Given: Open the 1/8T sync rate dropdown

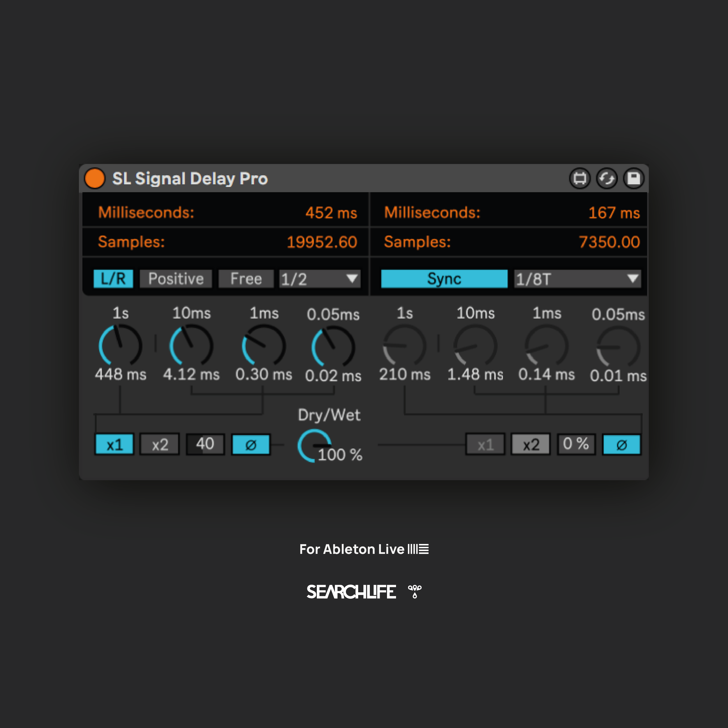Looking at the screenshot, I should (x=577, y=279).
